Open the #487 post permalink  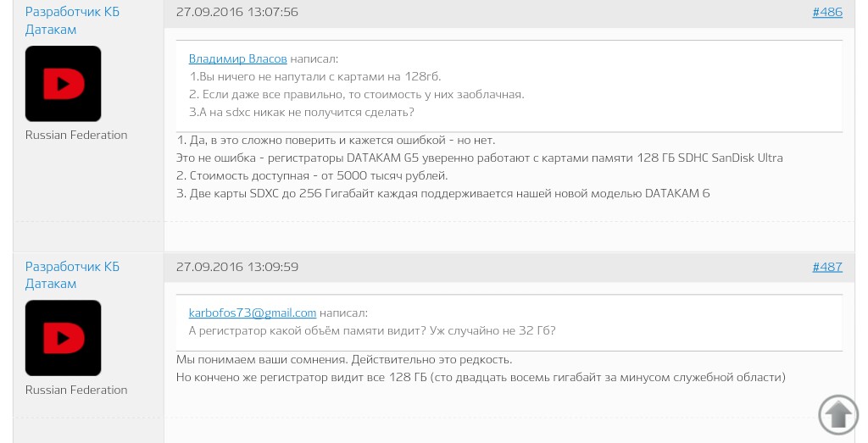pos(826,267)
